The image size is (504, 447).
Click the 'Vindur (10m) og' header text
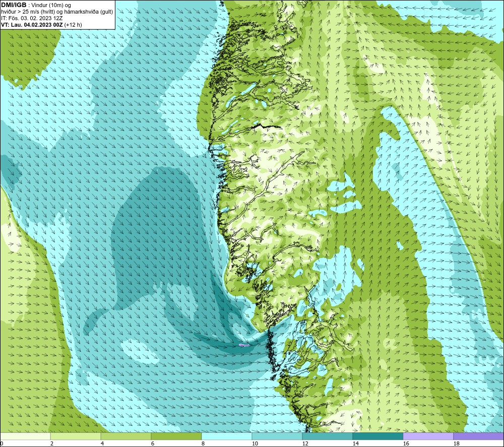[51, 5]
